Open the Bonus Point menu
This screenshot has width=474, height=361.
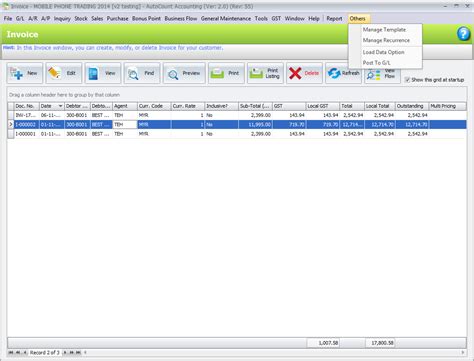pyautogui.click(x=146, y=19)
